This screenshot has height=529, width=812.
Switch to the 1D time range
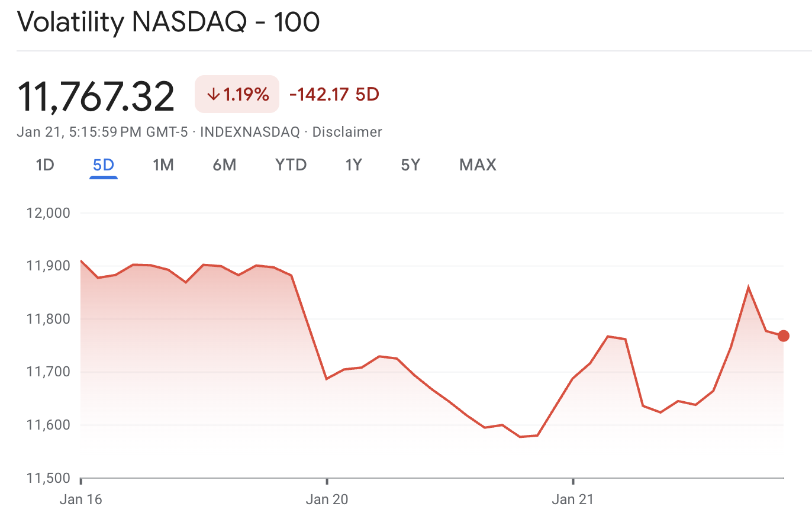44,165
